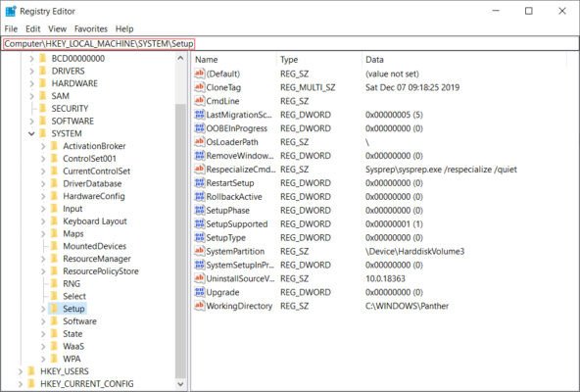Select the SAM key

(61, 96)
